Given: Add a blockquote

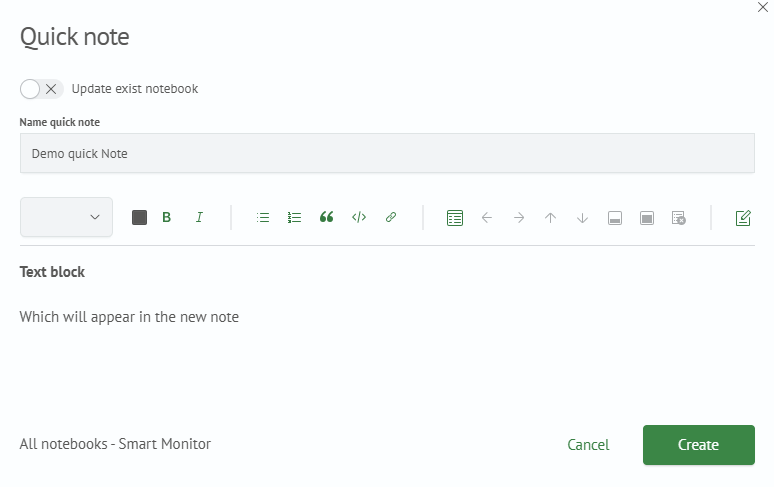Looking at the screenshot, I should pyautogui.click(x=326, y=217).
